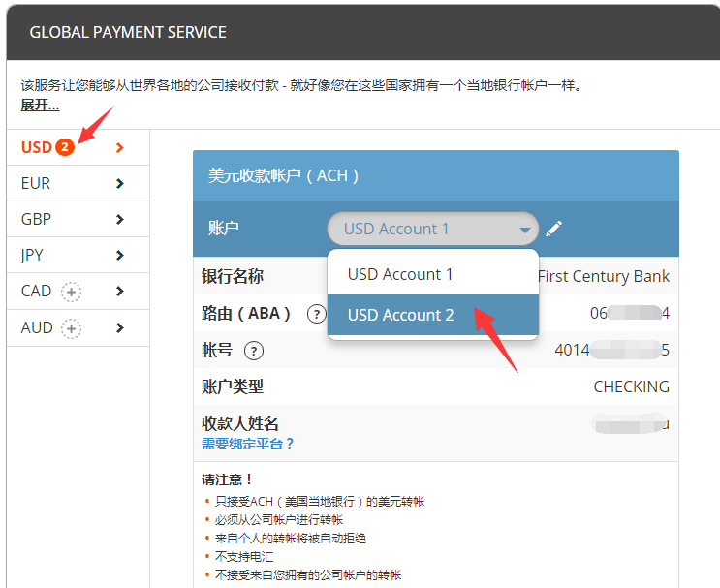Expand the JPY currency chevron
720x588 pixels.
click(x=120, y=255)
